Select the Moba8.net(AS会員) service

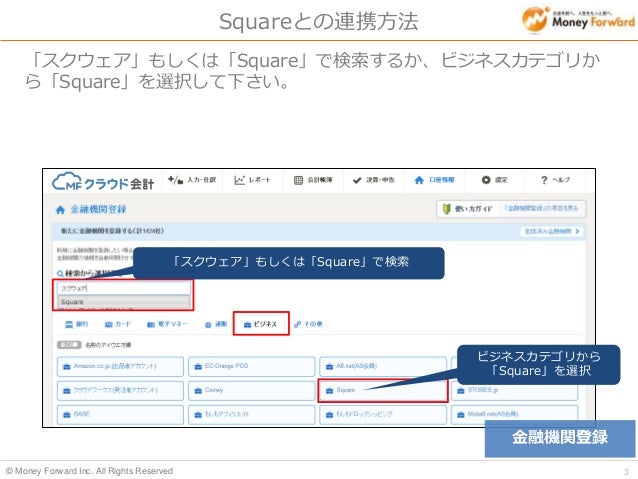(x=514, y=414)
